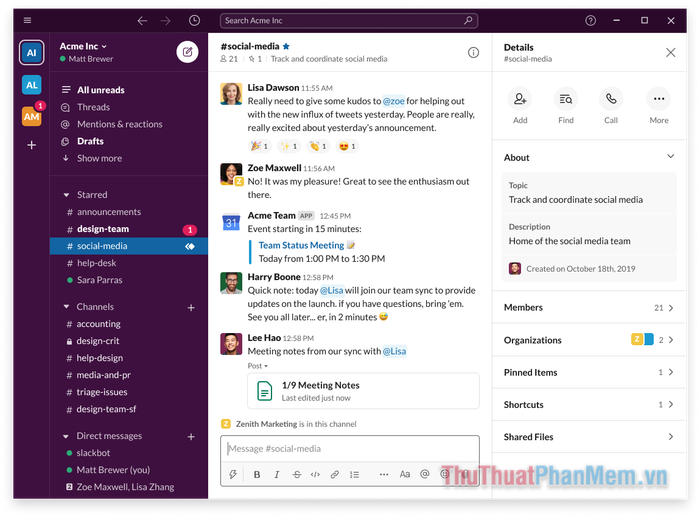Image resolution: width=700 pixels, height=517 pixels.
Task: Open Threads view
Action: pyautogui.click(x=93, y=107)
